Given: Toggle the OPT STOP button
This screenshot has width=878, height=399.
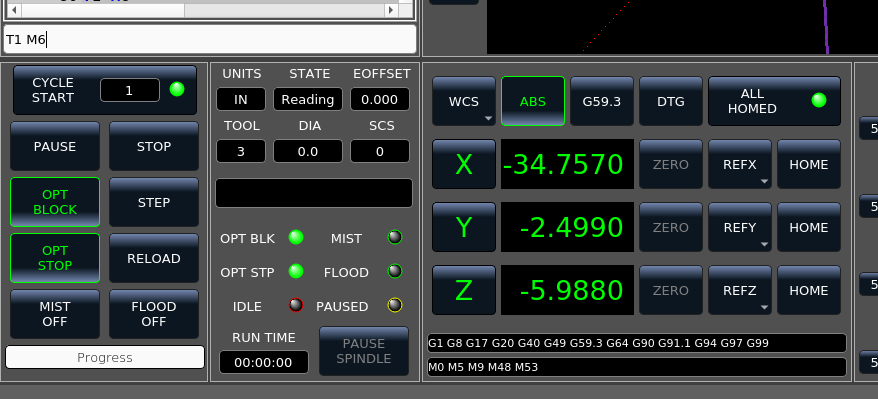Looking at the screenshot, I should [x=55, y=258].
